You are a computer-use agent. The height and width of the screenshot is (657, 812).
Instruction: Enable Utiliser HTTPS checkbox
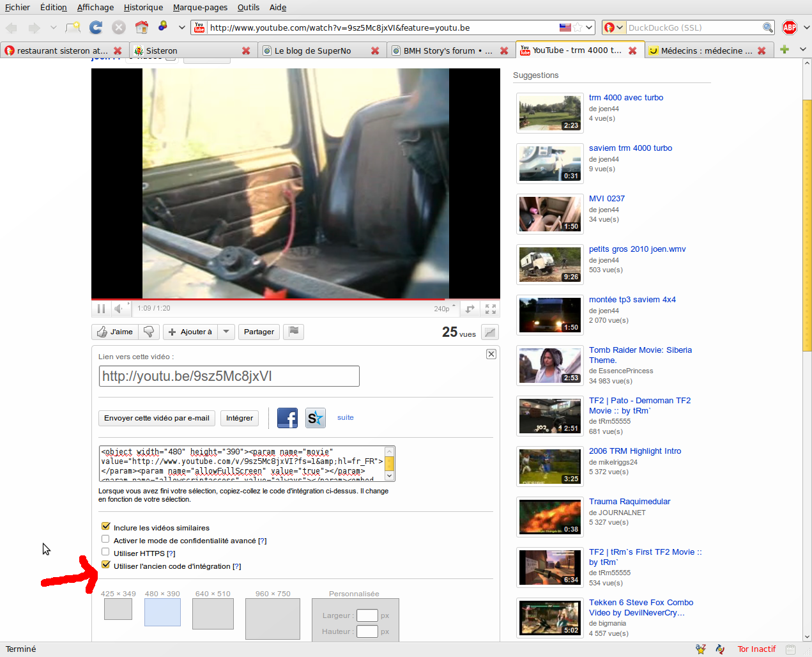click(x=106, y=552)
